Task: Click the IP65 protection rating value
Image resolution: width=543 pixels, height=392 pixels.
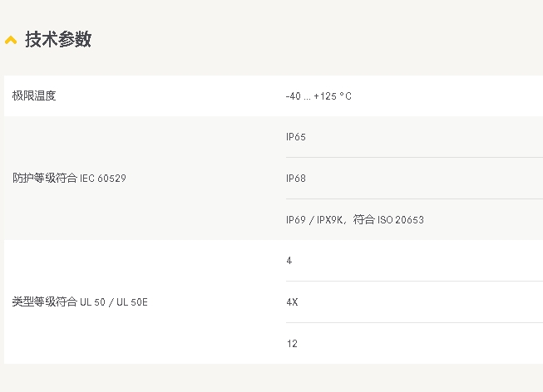Action: (x=296, y=137)
